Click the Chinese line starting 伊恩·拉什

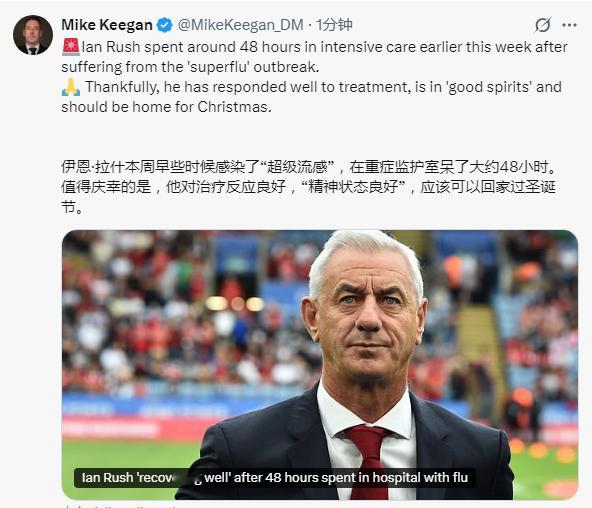[x=309, y=167]
